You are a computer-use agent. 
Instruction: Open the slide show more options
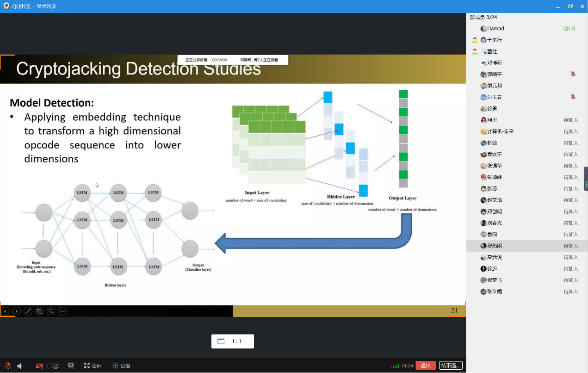click(62, 311)
